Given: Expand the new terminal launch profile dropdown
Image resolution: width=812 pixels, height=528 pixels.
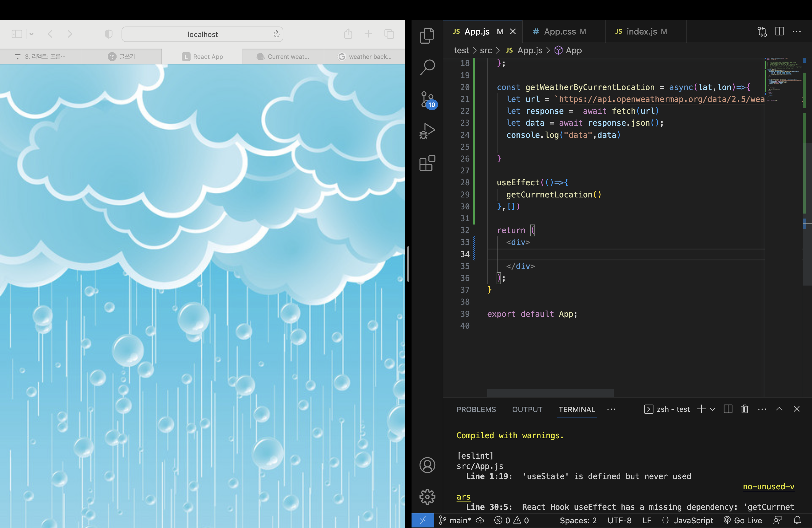Looking at the screenshot, I should pyautogui.click(x=712, y=409).
